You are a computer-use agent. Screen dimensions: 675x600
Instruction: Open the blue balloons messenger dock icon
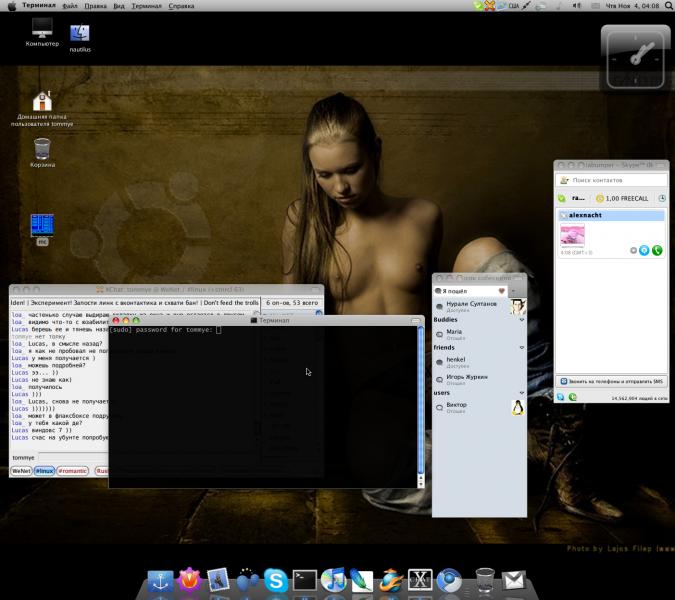(x=247, y=580)
